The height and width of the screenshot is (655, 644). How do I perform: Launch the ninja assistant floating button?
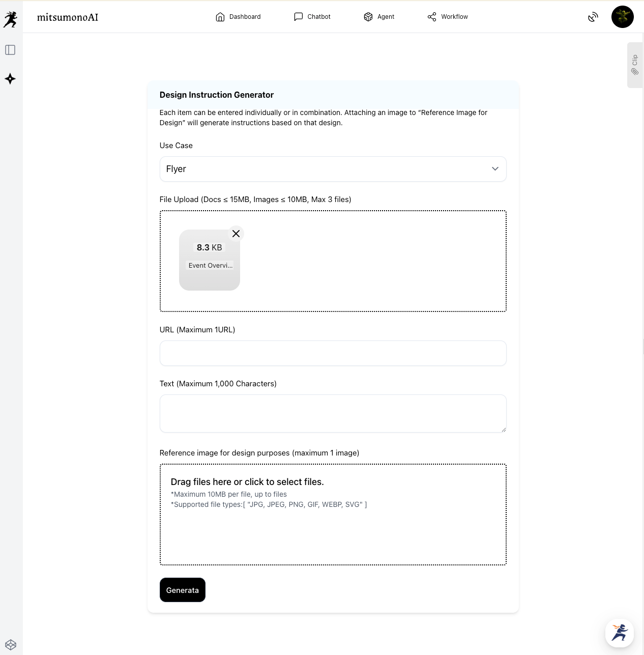619,633
